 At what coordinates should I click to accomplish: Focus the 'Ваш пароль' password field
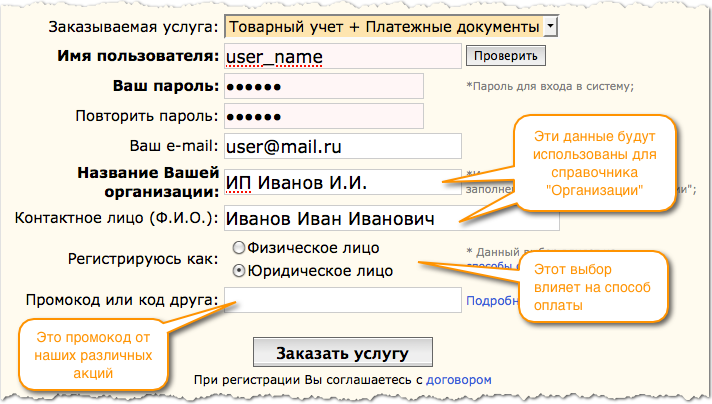click(324, 86)
